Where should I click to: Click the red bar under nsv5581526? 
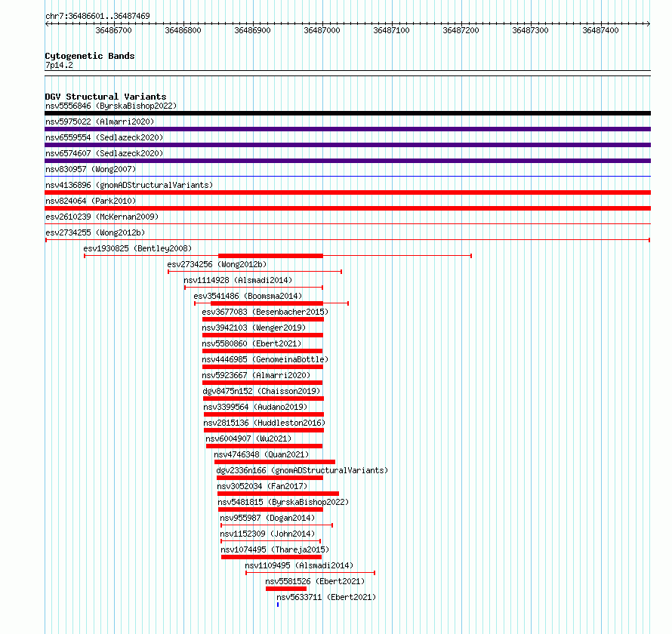286,589
